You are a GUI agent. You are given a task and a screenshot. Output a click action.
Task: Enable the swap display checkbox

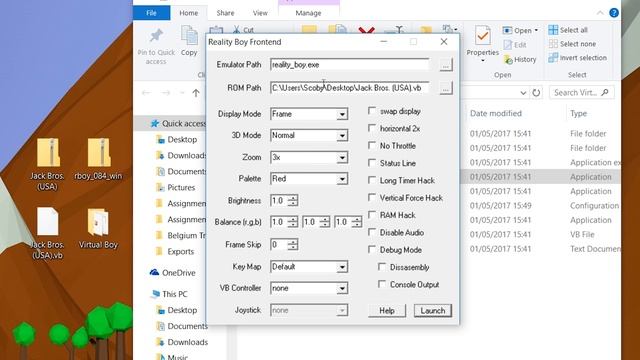372,111
